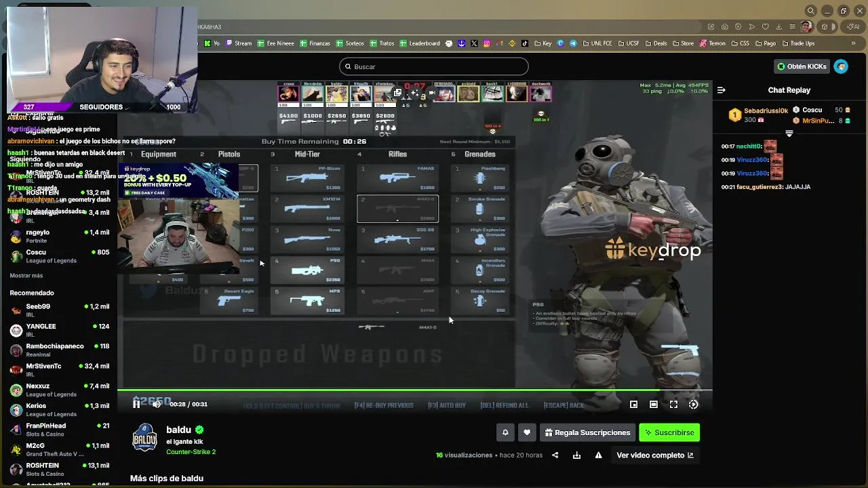
Task: Expand the chat gifters leaderboard arrow
Action: click(x=789, y=134)
